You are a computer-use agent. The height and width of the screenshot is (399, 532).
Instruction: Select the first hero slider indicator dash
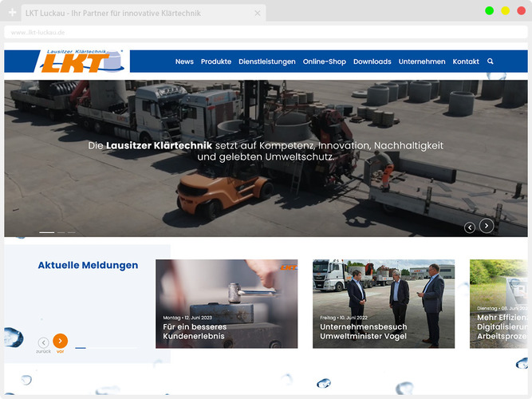click(46, 232)
